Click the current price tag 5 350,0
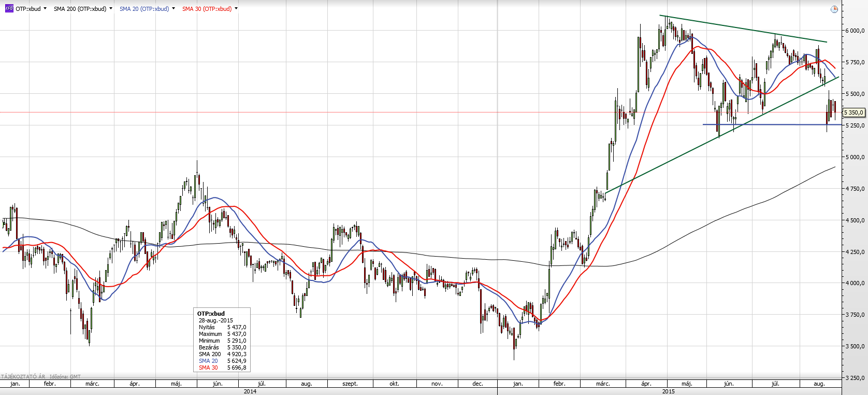The image size is (868, 395). click(854, 112)
